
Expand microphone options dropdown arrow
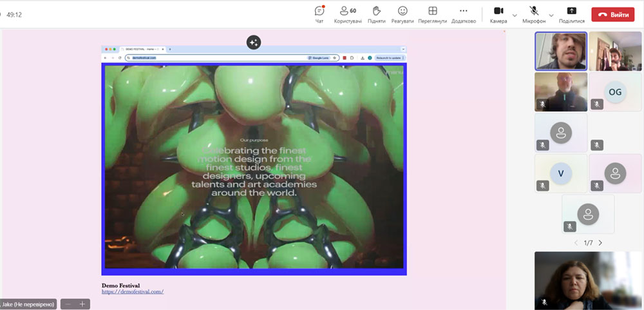pos(551,15)
